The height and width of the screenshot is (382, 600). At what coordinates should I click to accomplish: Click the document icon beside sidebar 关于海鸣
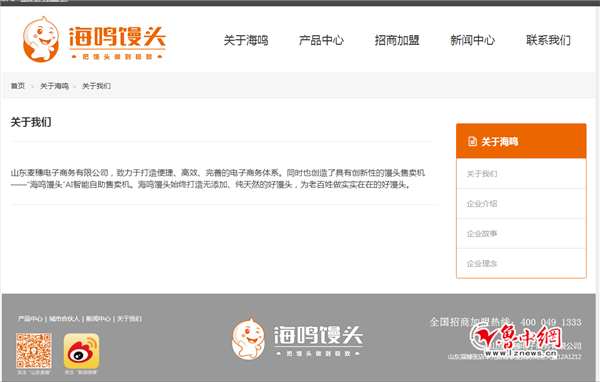pyautogui.click(x=472, y=141)
